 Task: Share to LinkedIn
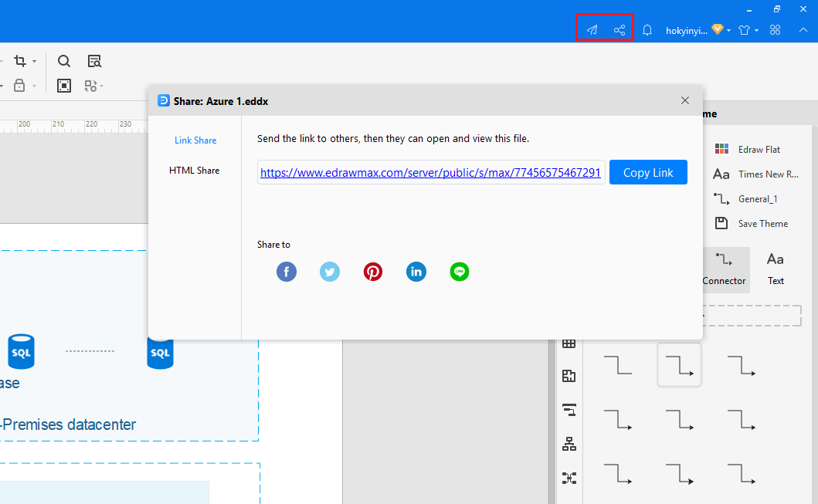tap(416, 272)
